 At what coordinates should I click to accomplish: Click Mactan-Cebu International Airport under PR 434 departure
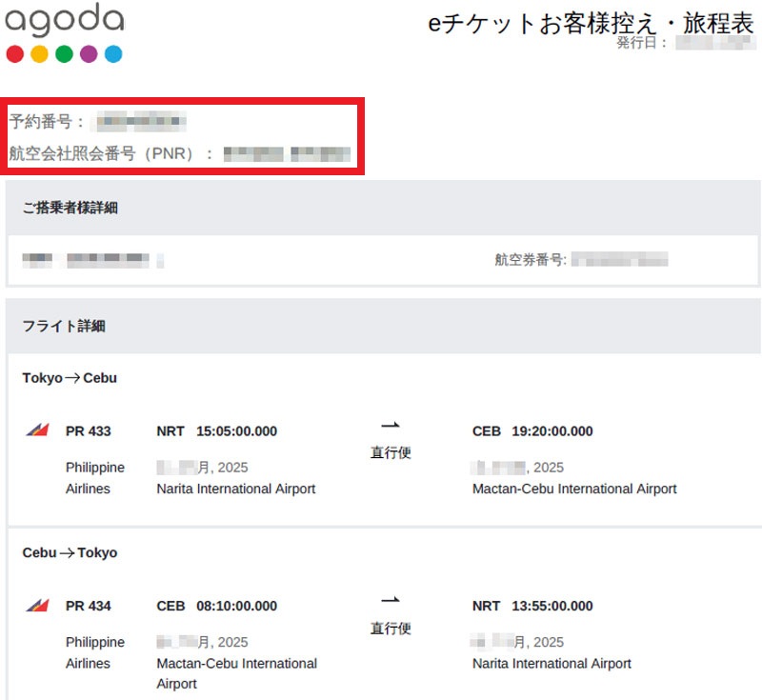tap(236, 673)
